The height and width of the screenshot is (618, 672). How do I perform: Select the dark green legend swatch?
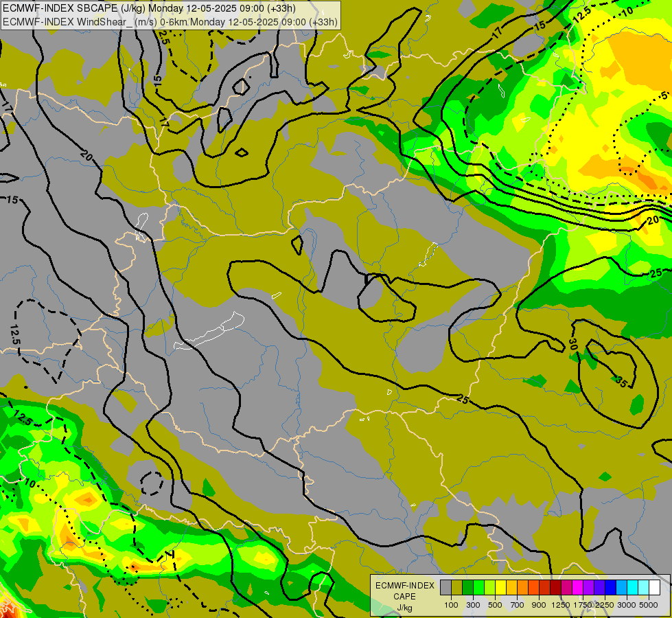[467, 588]
